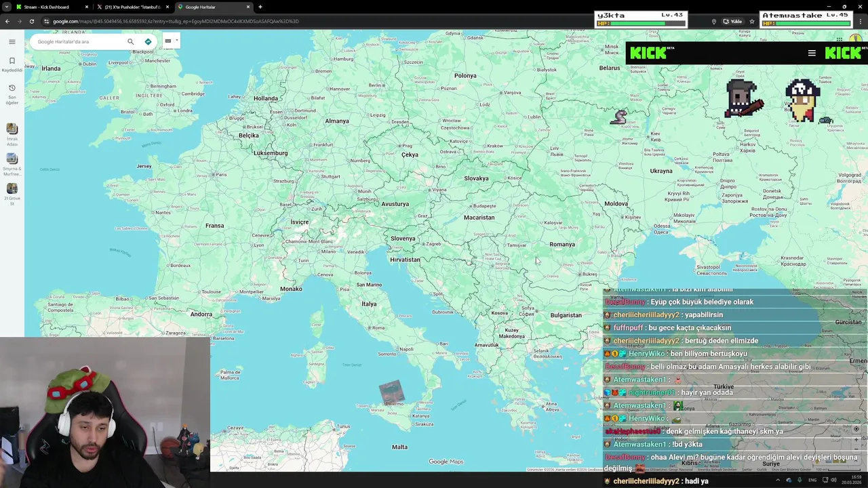Click the Andorra label on map
The height and width of the screenshot is (488, 868).
pos(201,314)
